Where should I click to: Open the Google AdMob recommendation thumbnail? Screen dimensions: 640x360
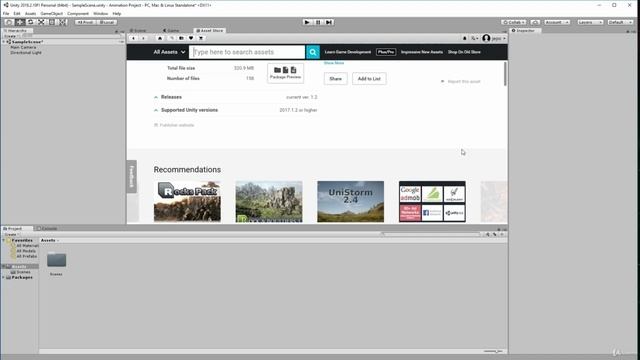pyautogui.click(x=432, y=202)
